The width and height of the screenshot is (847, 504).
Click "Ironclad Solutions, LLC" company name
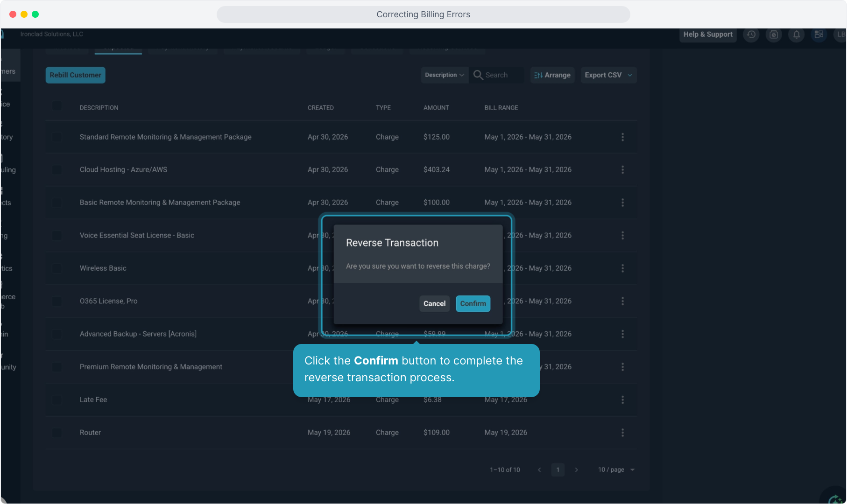[x=52, y=34]
